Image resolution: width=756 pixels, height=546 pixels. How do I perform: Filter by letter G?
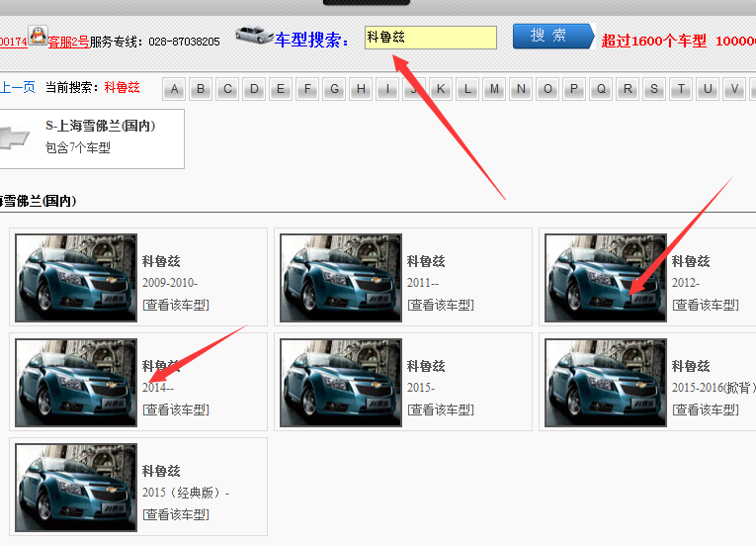(x=334, y=89)
